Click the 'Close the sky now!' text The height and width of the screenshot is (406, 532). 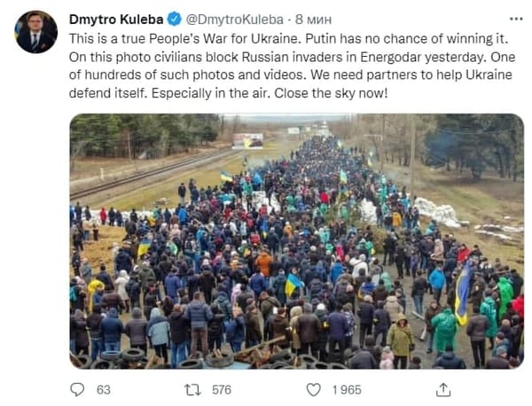[x=331, y=92]
